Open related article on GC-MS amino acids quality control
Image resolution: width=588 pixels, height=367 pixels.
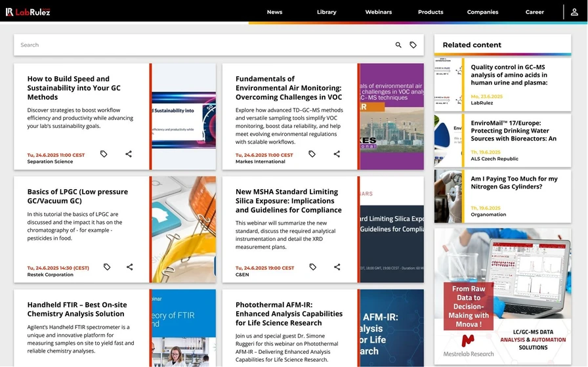509,75
